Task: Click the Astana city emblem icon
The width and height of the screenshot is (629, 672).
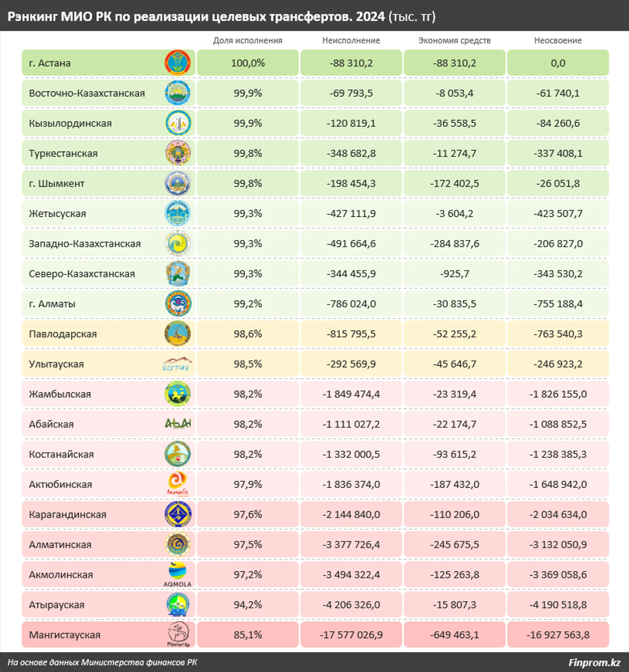Action: [178, 63]
